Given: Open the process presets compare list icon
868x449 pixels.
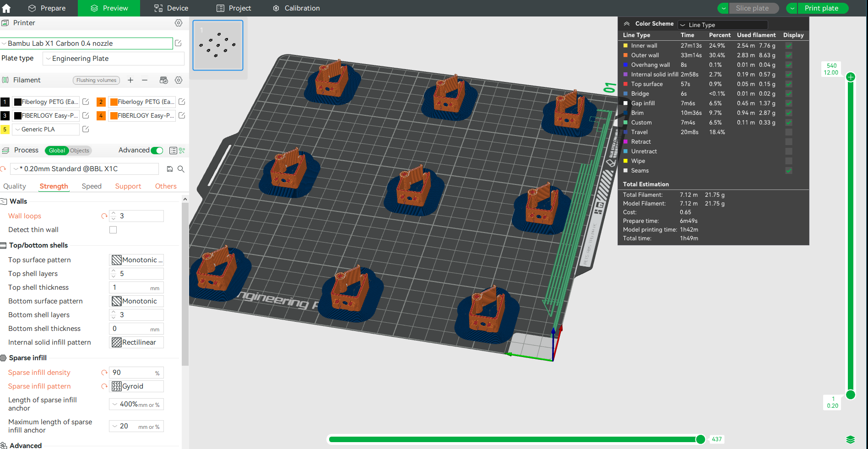Looking at the screenshot, I should click(173, 151).
